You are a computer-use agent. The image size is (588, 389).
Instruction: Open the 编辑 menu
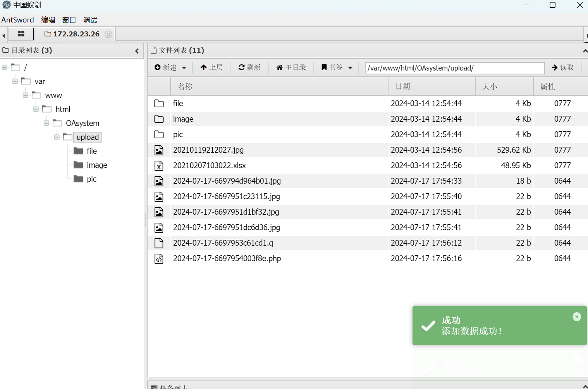(48, 20)
